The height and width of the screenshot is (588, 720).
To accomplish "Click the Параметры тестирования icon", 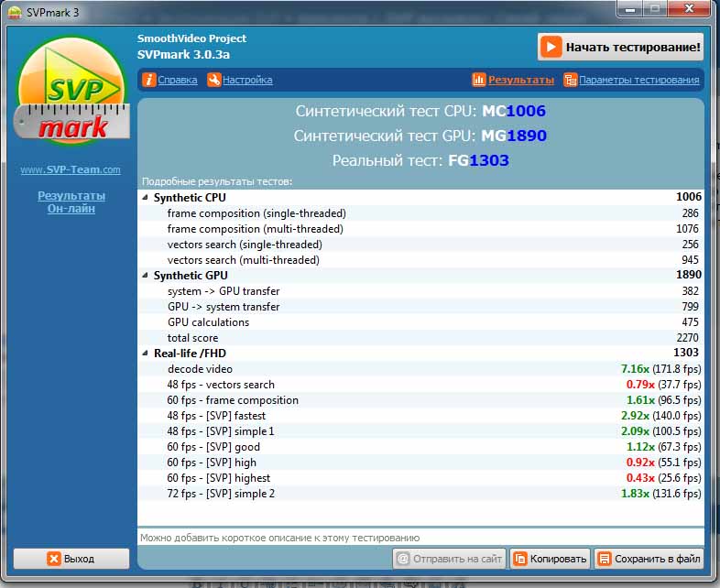I will 571,80.
